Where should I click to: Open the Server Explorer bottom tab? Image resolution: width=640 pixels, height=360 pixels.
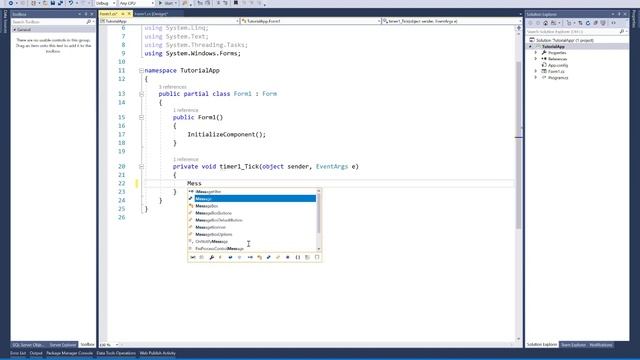coord(62,345)
